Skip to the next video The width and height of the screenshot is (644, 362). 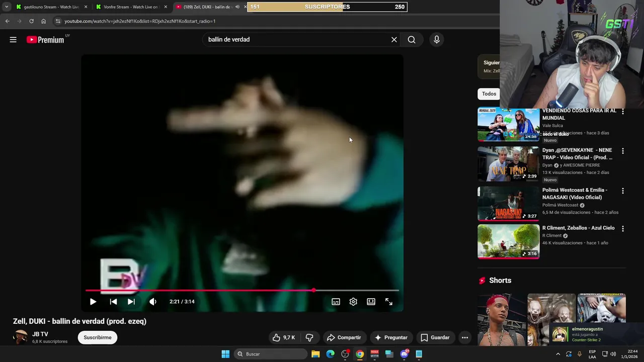[x=131, y=302]
